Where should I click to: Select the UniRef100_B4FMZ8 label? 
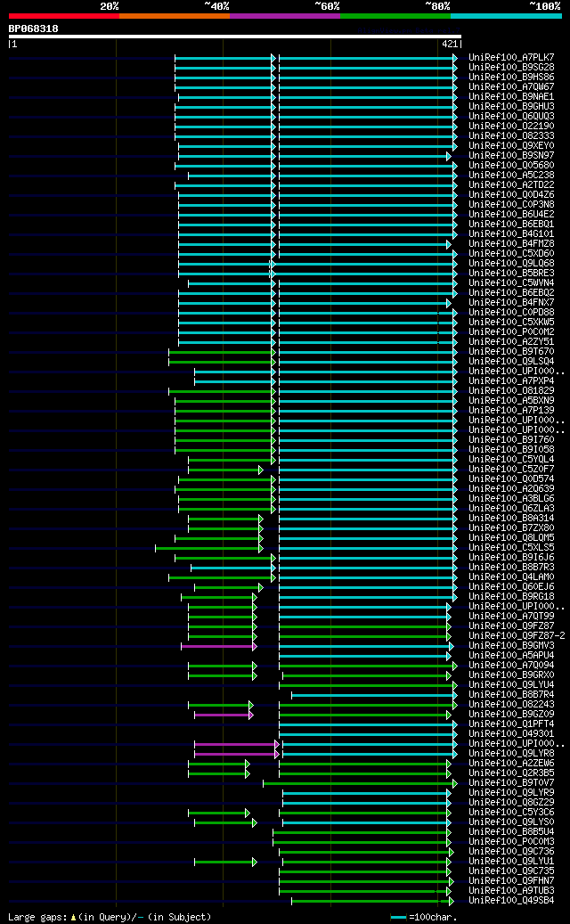(511, 243)
